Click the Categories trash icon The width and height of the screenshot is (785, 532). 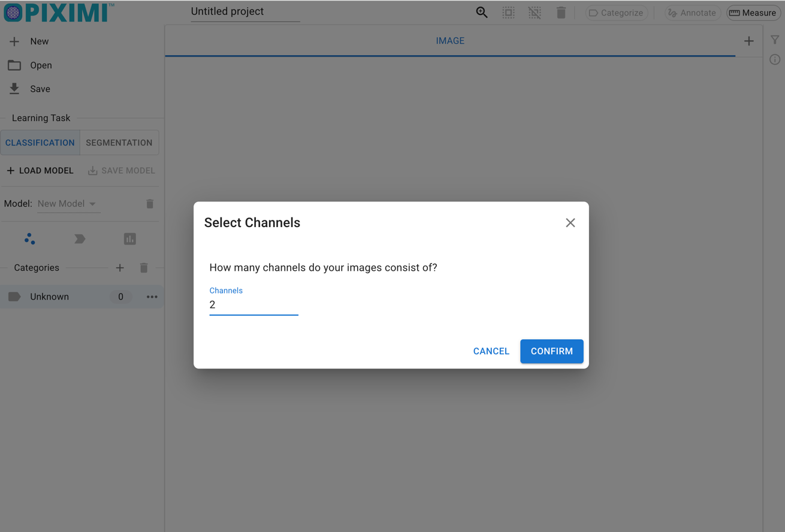point(144,268)
